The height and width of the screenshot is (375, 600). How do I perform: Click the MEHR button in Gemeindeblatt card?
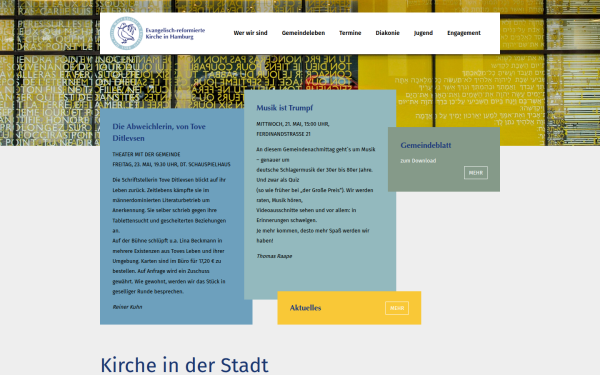pos(476,173)
